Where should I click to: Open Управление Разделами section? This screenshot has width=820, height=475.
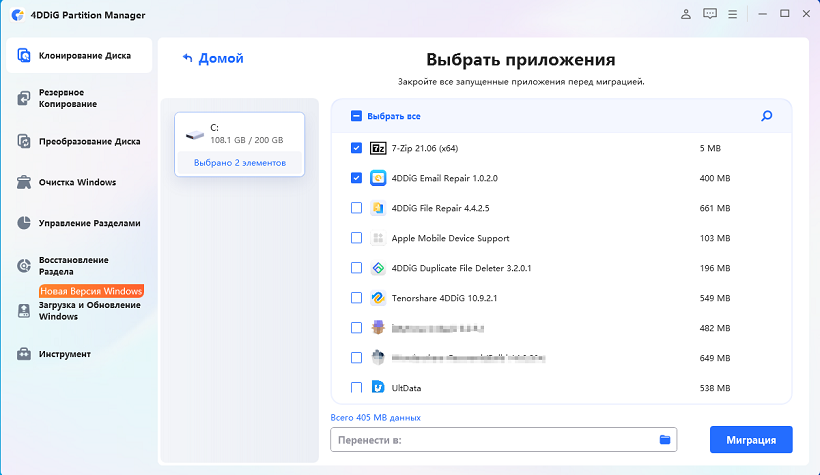(x=79, y=223)
